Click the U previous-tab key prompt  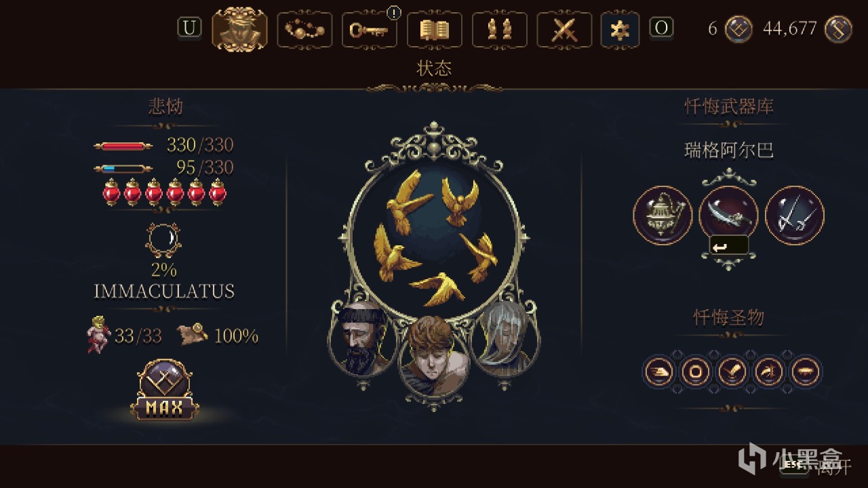(x=190, y=28)
